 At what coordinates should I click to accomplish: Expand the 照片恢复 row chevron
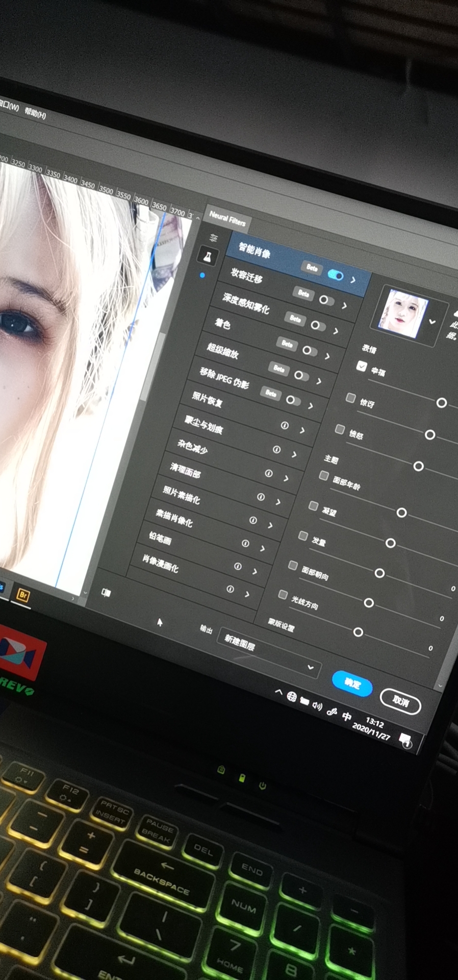(302, 430)
